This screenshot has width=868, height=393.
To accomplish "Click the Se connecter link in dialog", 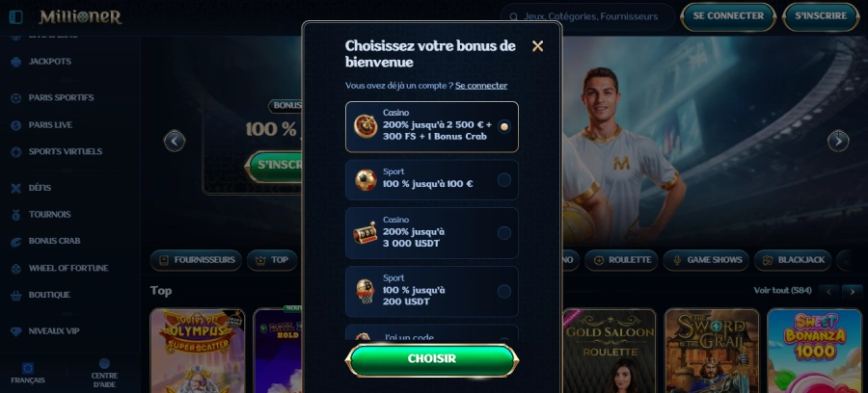I will [481, 86].
